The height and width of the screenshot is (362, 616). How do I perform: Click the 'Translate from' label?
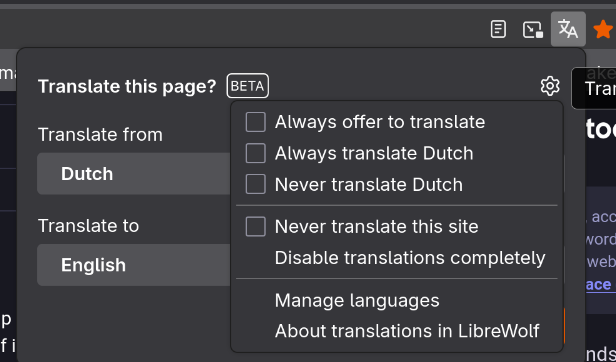tap(100, 135)
